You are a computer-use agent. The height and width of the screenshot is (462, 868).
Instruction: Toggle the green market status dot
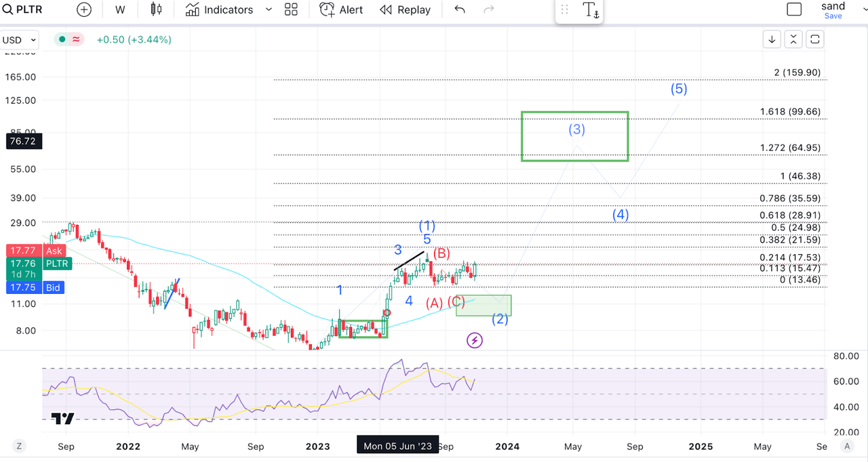click(x=61, y=40)
